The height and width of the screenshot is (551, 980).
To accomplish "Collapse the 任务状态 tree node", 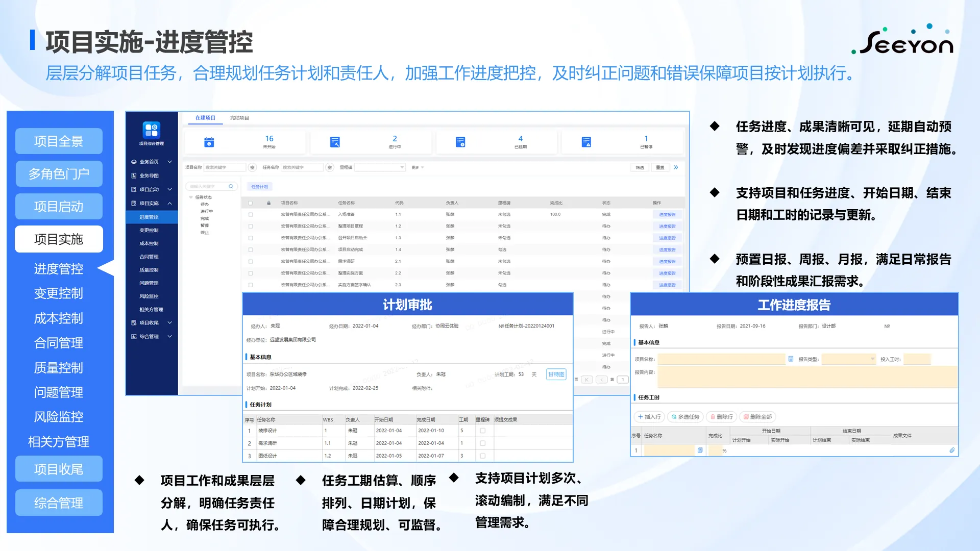I will 191,197.
